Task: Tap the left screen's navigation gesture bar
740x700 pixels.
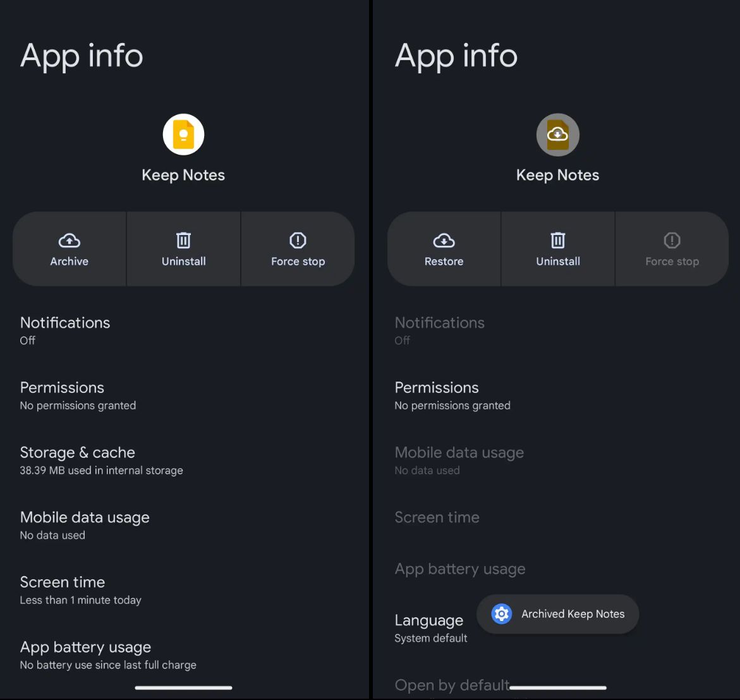Action: click(x=183, y=687)
